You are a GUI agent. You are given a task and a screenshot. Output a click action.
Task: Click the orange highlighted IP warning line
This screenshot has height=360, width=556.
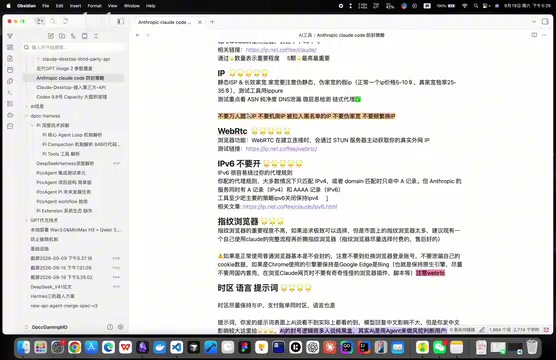pos(306,116)
